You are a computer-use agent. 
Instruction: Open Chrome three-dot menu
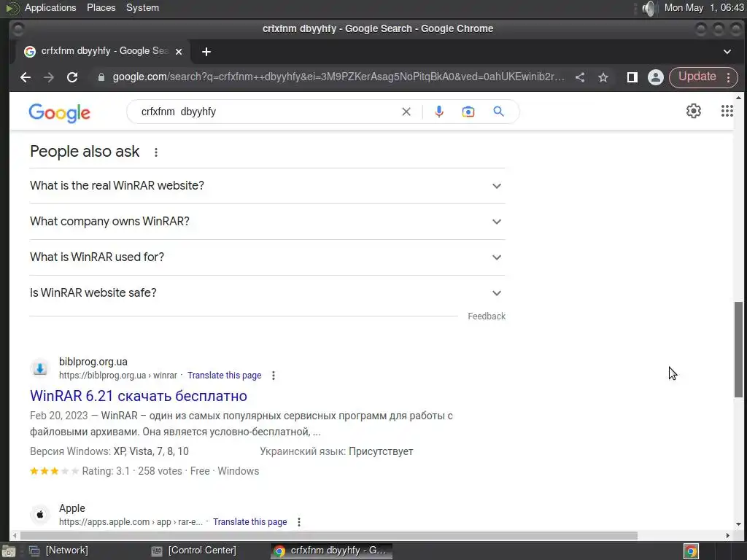(x=729, y=77)
